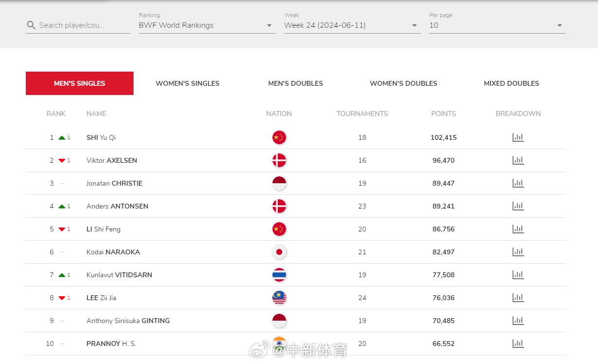Switch to Men's Doubles tab

coord(295,83)
